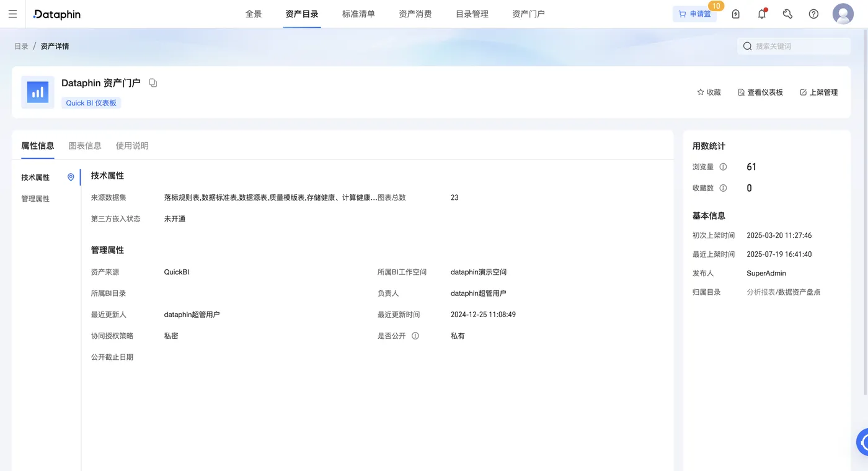Open the 目录管理 menu
The image size is (868, 471).
pos(472,14)
